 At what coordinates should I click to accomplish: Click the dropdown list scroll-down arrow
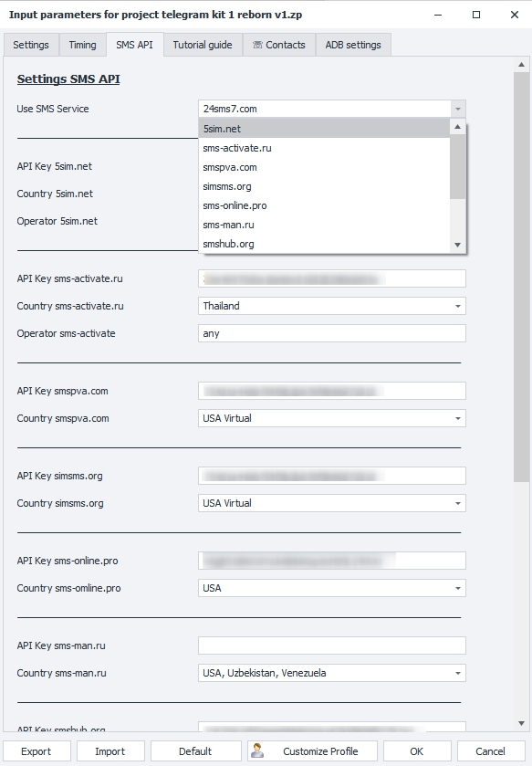click(x=457, y=245)
